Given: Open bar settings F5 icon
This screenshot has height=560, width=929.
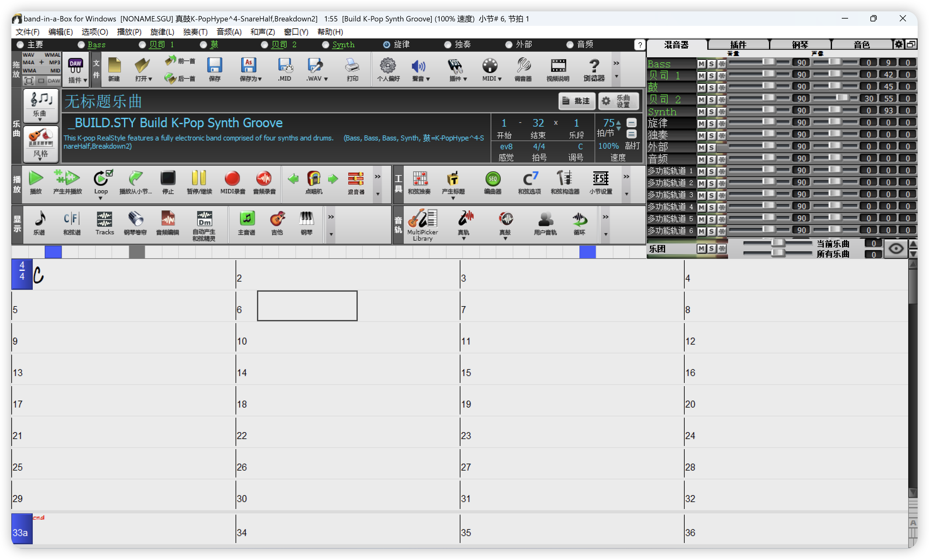Looking at the screenshot, I should (601, 182).
